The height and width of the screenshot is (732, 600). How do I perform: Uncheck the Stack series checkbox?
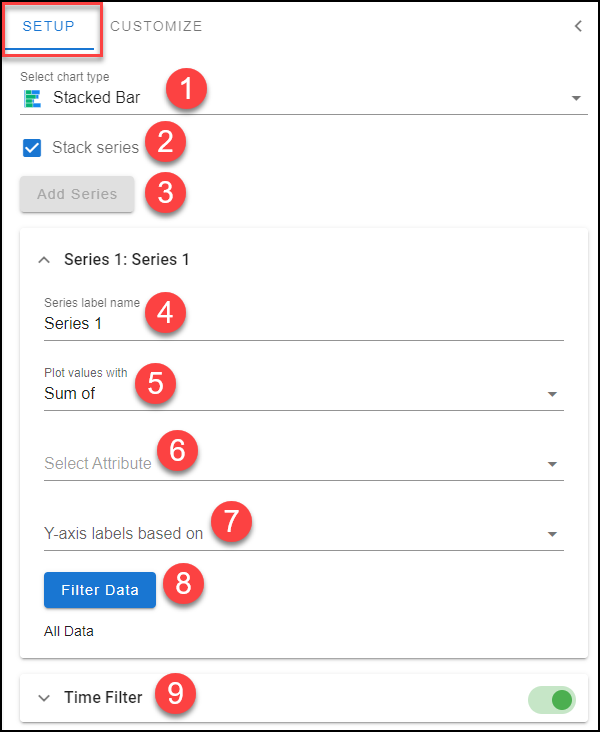pyautogui.click(x=32, y=148)
